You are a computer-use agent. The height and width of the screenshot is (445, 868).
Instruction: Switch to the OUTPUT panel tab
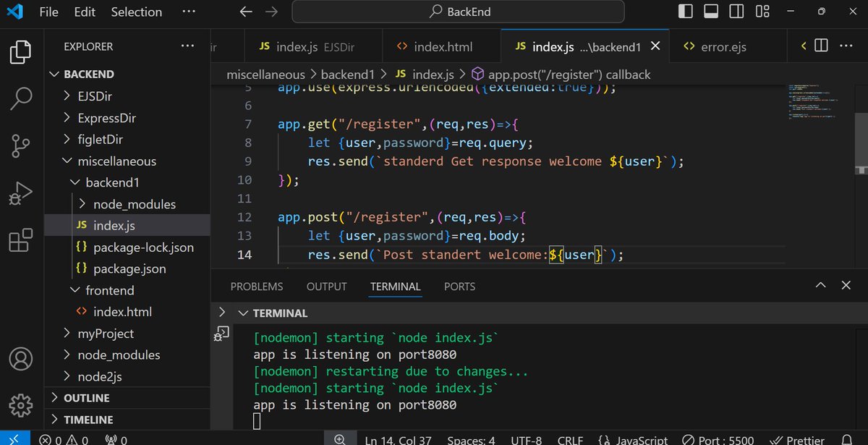tap(327, 287)
